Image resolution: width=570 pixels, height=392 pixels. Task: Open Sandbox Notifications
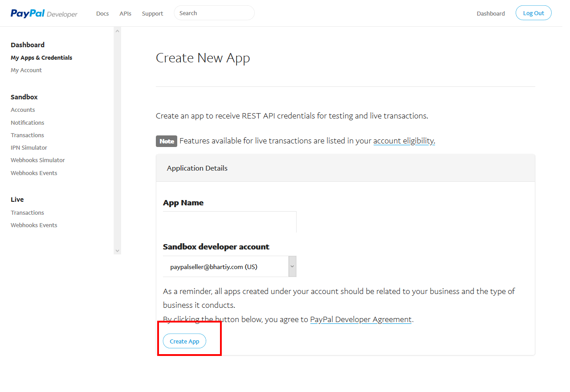(x=28, y=122)
